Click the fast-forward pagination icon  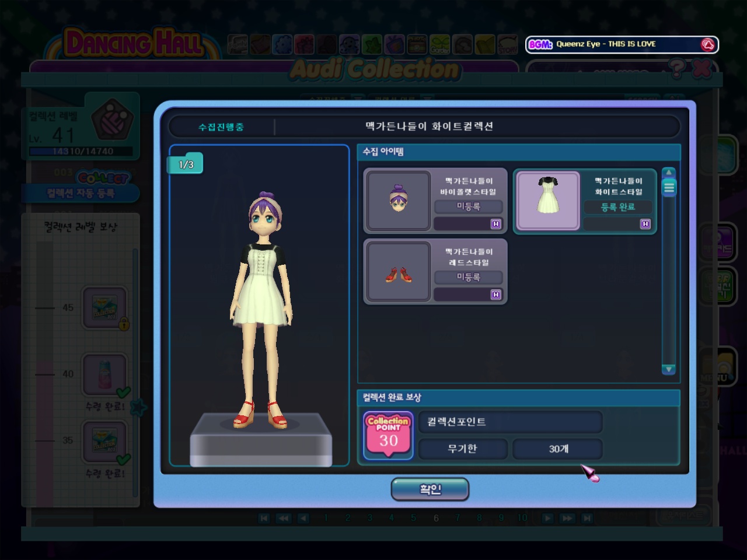[567, 518]
